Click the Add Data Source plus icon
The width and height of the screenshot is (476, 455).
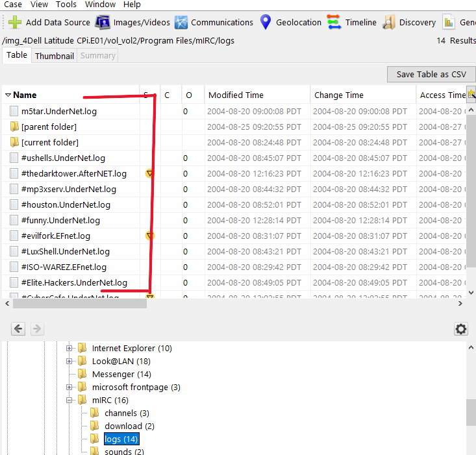pyautogui.click(x=15, y=22)
